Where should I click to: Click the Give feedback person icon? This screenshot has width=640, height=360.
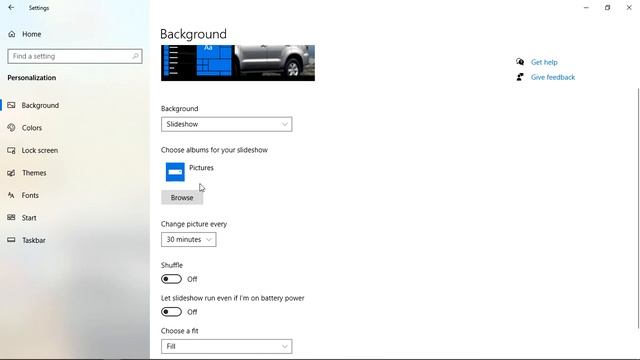point(520,77)
